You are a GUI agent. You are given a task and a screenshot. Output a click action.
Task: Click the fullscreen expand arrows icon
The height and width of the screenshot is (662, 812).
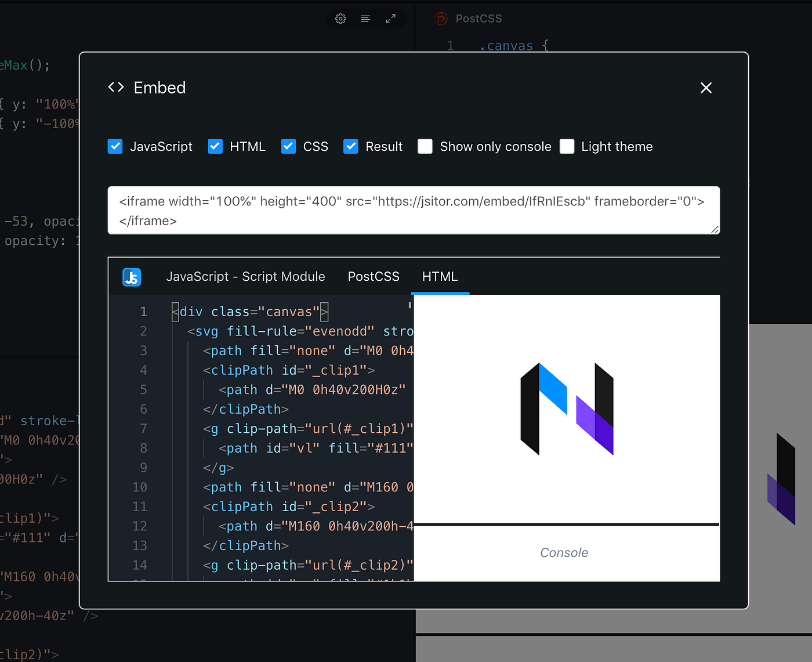(390, 18)
